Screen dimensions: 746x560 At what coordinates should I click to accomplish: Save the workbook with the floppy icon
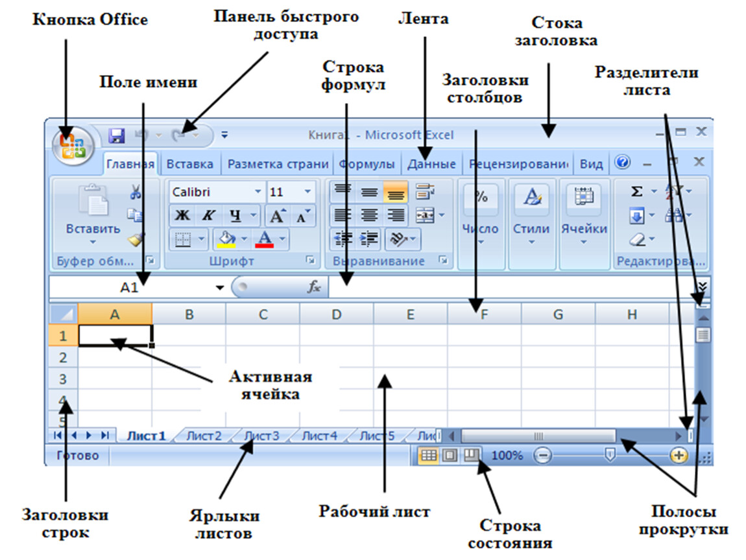click(116, 136)
